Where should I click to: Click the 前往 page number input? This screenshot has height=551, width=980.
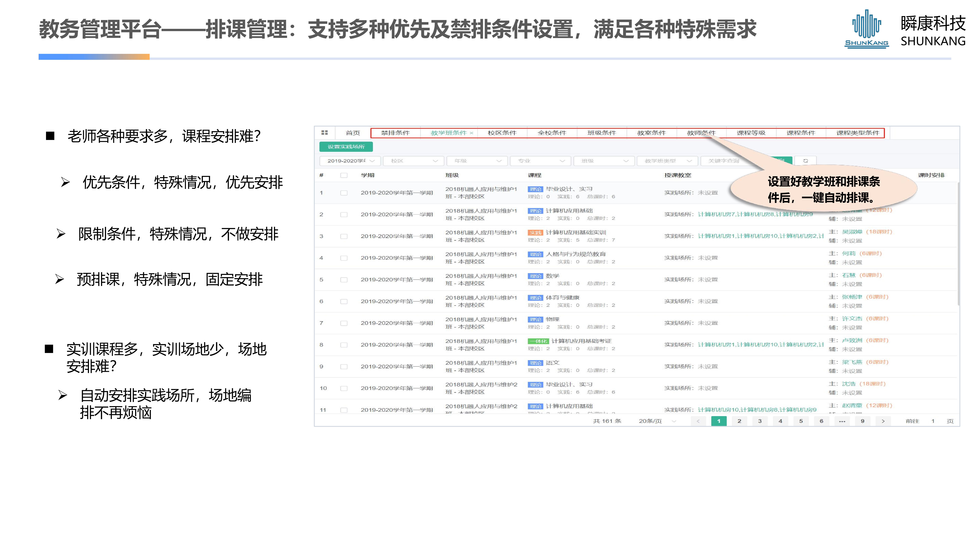[x=933, y=421]
